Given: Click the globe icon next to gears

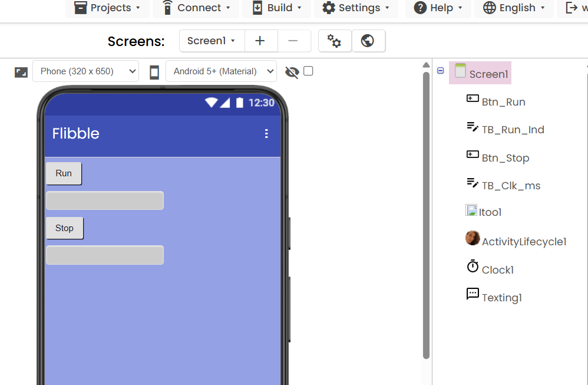Looking at the screenshot, I should (x=368, y=41).
